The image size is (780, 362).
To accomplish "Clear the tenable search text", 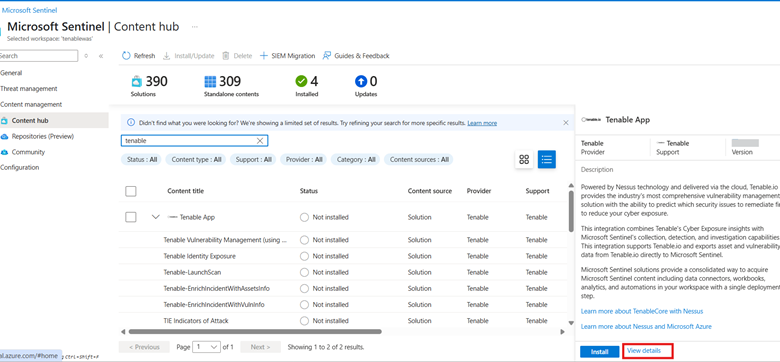I will pyautogui.click(x=260, y=141).
